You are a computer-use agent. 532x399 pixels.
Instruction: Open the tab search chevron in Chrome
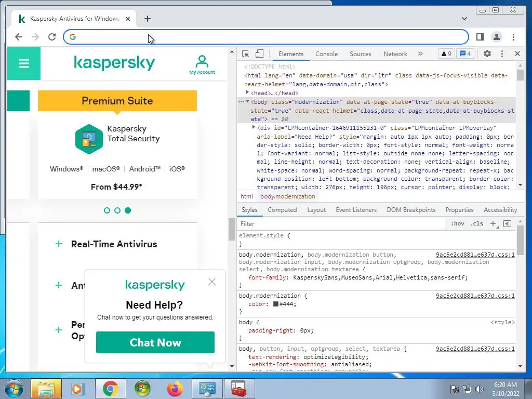(x=464, y=19)
